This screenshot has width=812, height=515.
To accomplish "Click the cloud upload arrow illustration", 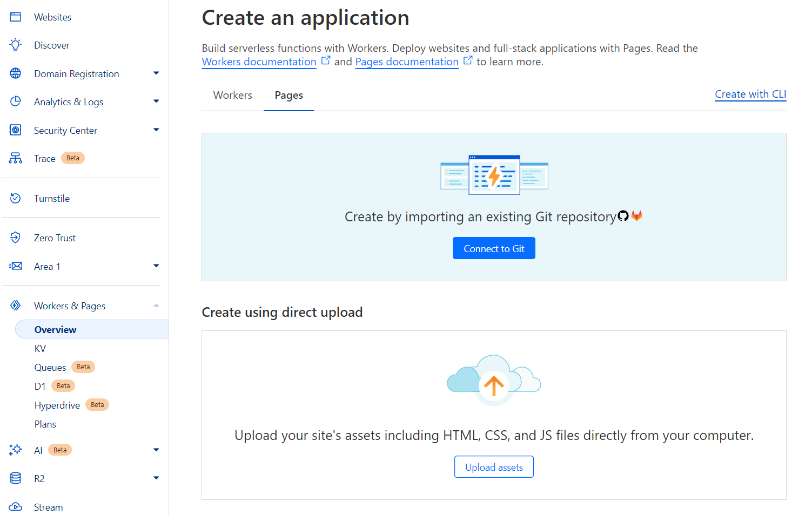I will tap(494, 380).
